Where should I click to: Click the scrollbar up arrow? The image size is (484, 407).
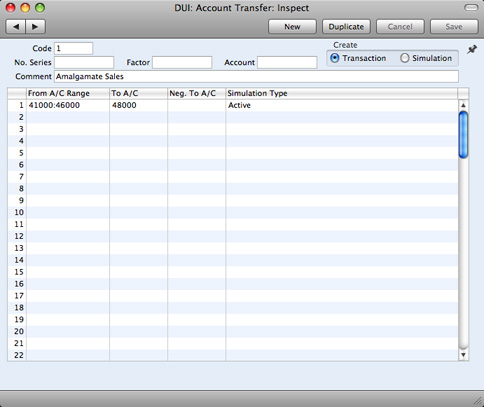point(463,105)
